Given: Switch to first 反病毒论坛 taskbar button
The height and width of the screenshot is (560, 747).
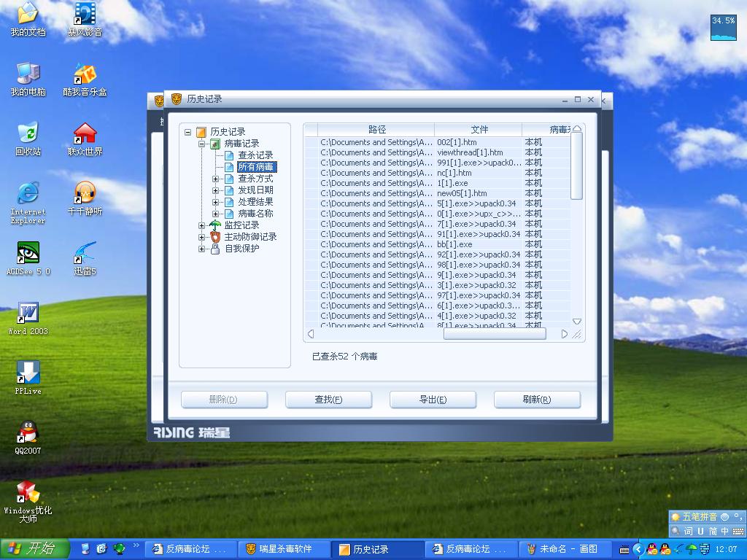Looking at the screenshot, I should (x=191, y=549).
